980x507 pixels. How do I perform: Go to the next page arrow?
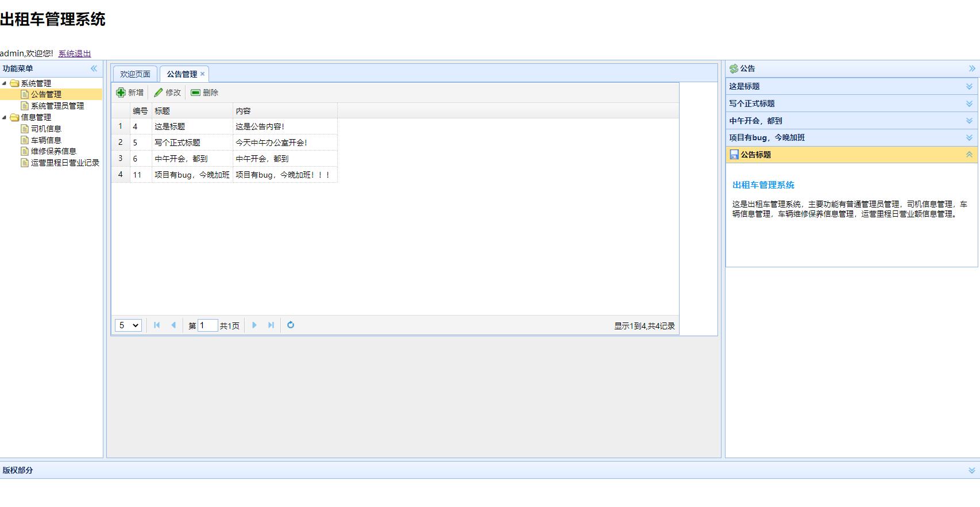click(254, 325)
